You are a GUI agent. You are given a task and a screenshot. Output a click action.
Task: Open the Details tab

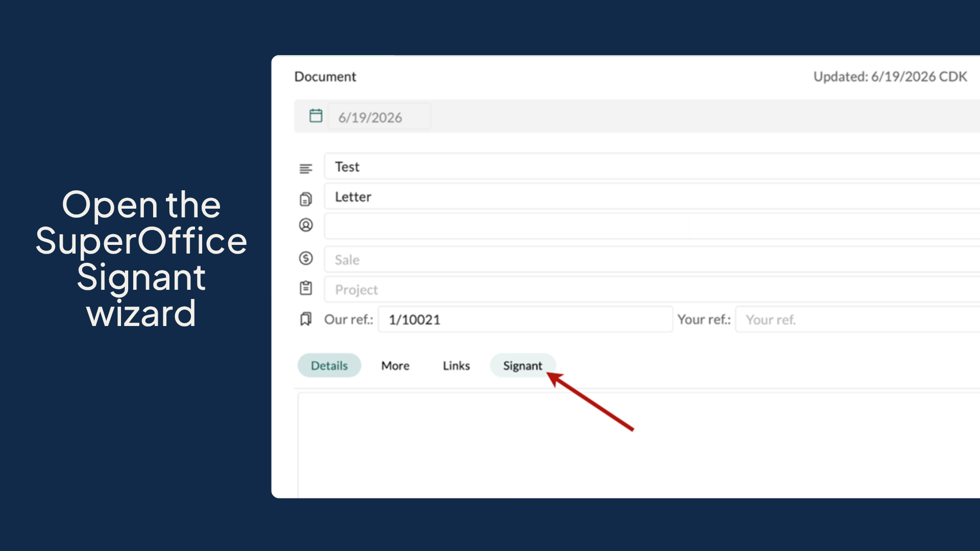click(329, 365)
